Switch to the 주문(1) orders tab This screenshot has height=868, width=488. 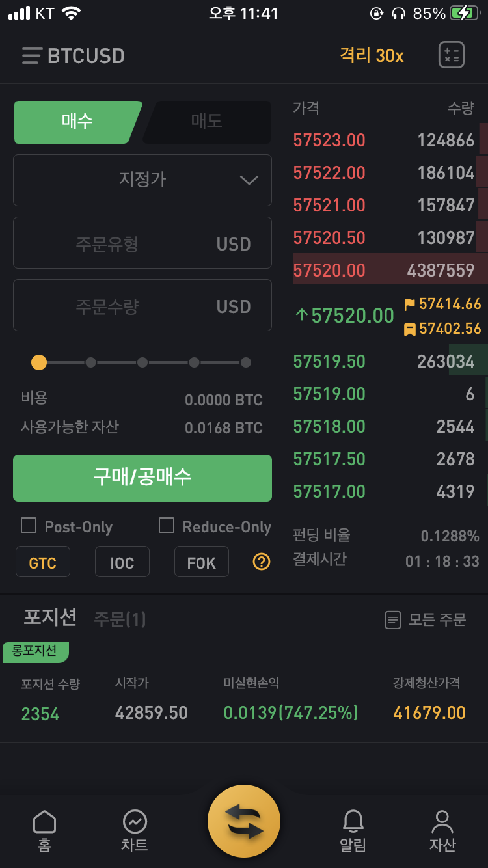click(120, 619)
